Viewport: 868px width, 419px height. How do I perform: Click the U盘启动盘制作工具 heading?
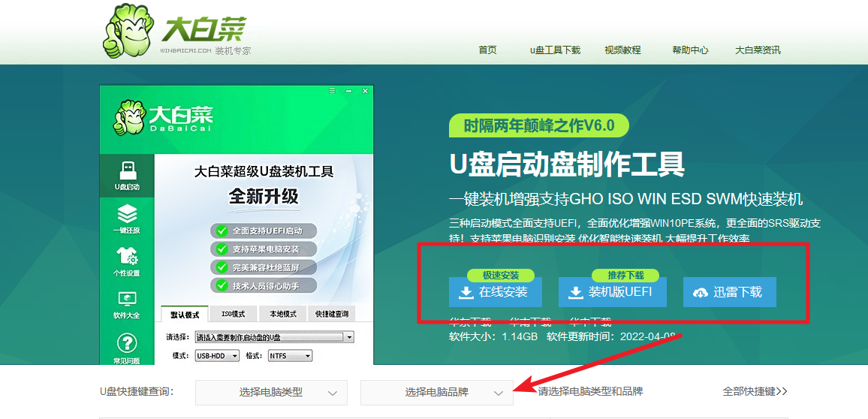567,164
